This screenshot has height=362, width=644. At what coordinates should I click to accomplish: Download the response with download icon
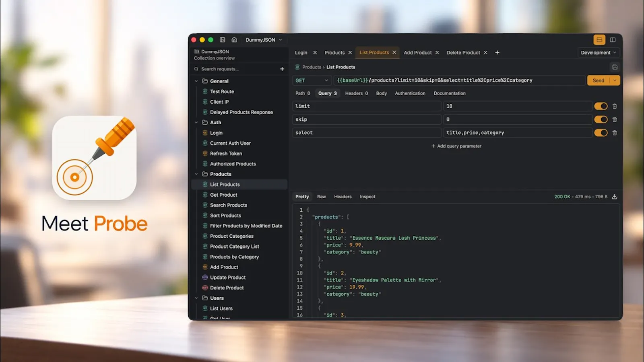click(615, 197)
